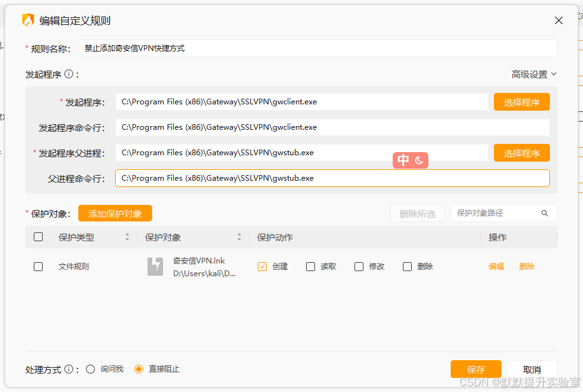Click 选择程序 for 发起程序
The image size is (583, 392).
522,102
